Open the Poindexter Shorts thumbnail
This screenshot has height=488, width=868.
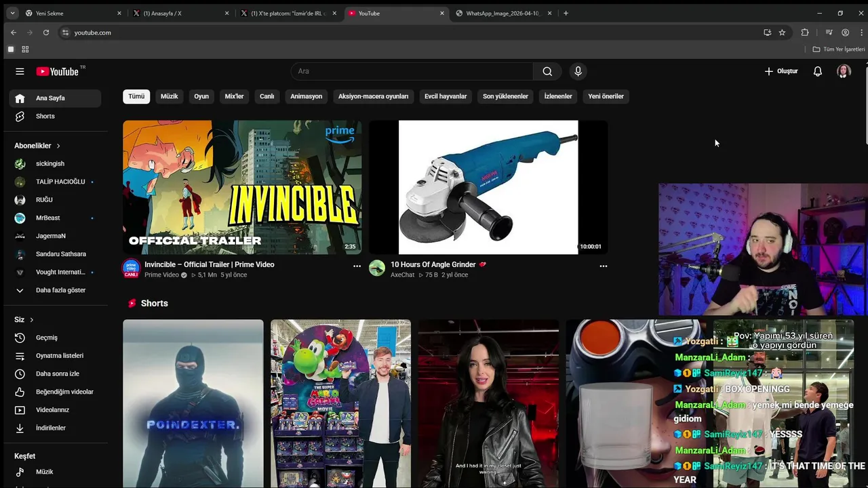pos(193,404)
